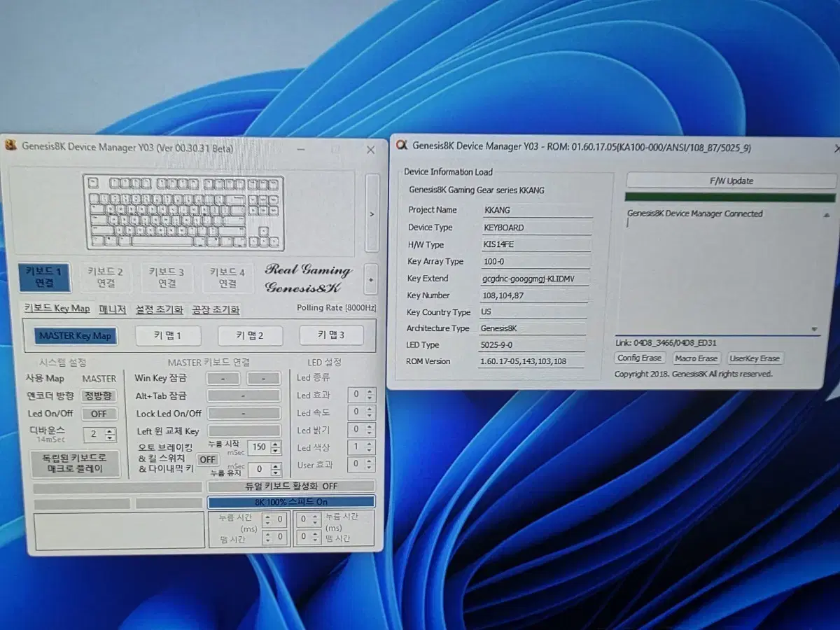Increase the 누름 시작 150 stepper
840x630 pixels.
coord(275,443)
